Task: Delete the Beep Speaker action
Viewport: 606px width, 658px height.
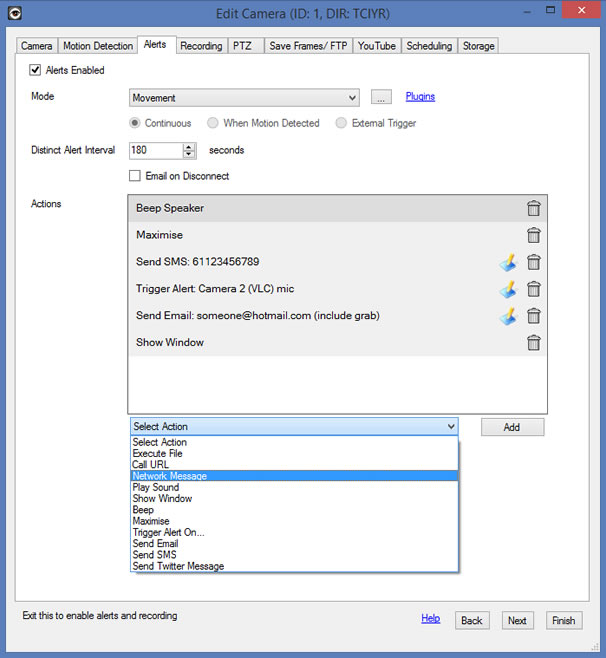Action: tap(534, 209)
